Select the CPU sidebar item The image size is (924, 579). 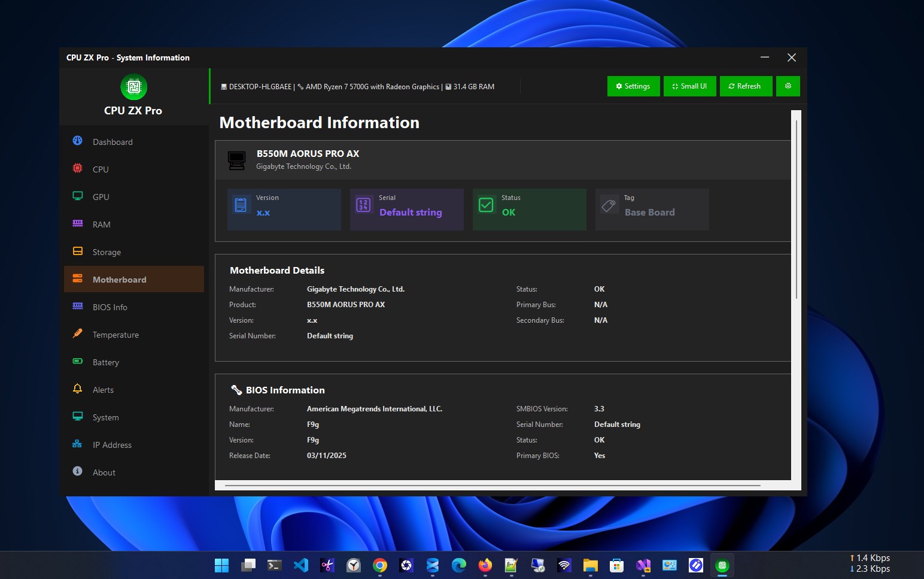click(134, 169)
